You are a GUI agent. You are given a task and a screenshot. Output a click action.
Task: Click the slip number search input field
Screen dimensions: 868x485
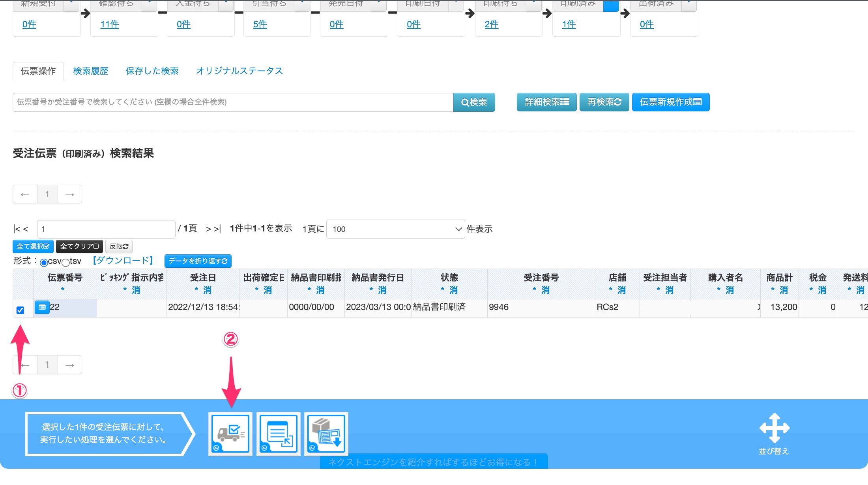click(x=233, y=102)
